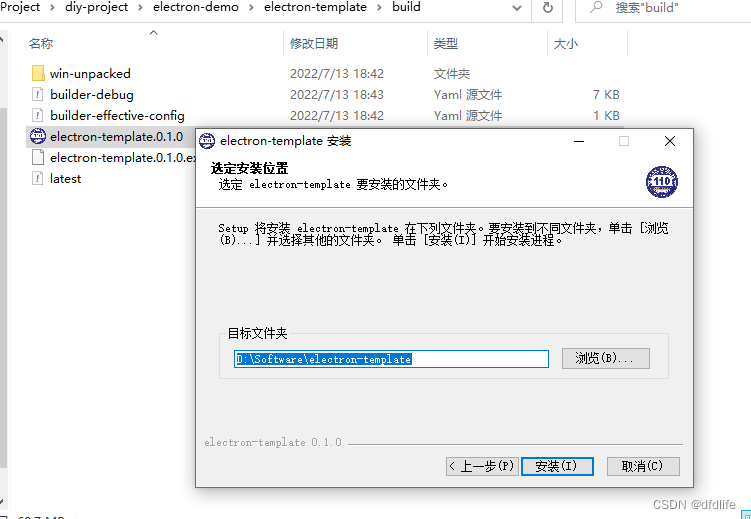Open the address bar history dropdown
Screen dimensions: 751x519
point(517,8)
